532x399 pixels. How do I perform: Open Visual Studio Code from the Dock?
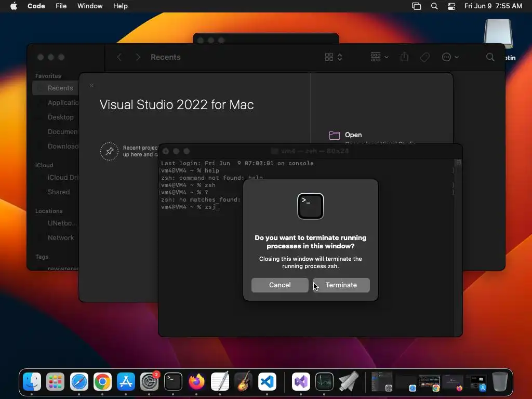coord(267,382)
